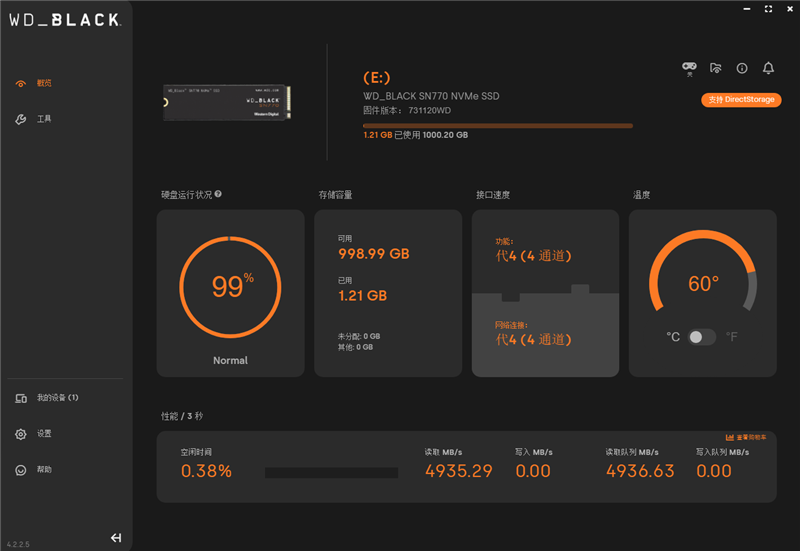Click the 4.2.2.5 version number
Screen dimensions: 800x551
(18, 544)
